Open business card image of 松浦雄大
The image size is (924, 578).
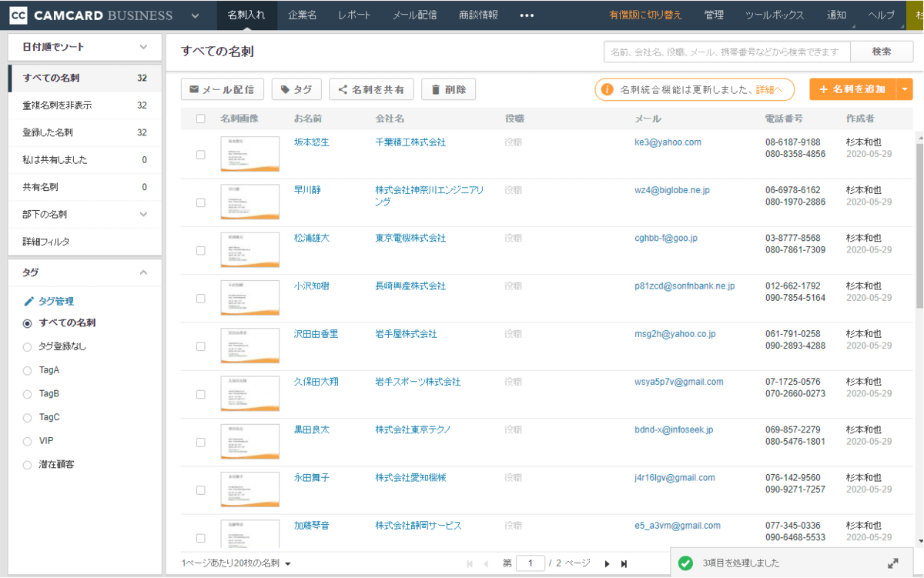pyautogui.click(x=250, y=249)
